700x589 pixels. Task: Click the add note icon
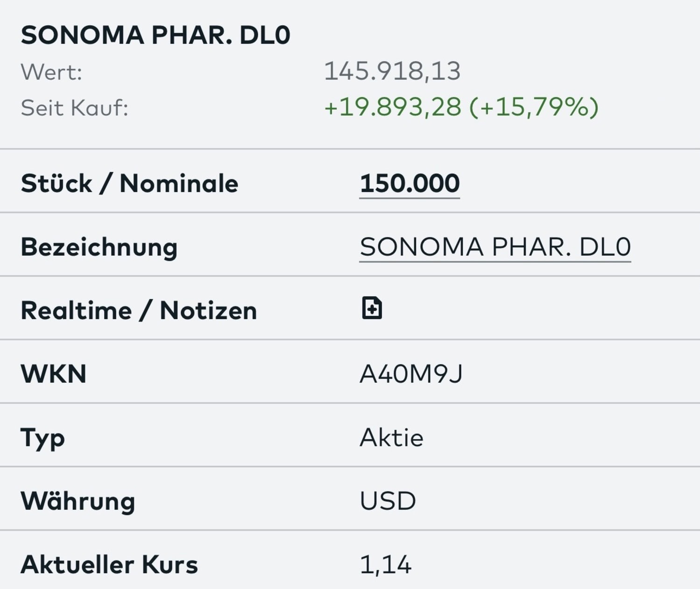[372, 308]
